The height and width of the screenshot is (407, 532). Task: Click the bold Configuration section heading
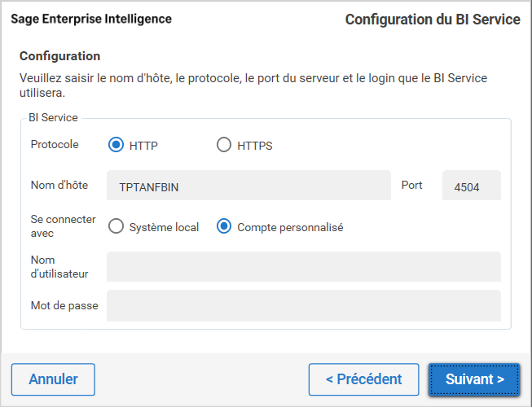[x=59, y=56]
